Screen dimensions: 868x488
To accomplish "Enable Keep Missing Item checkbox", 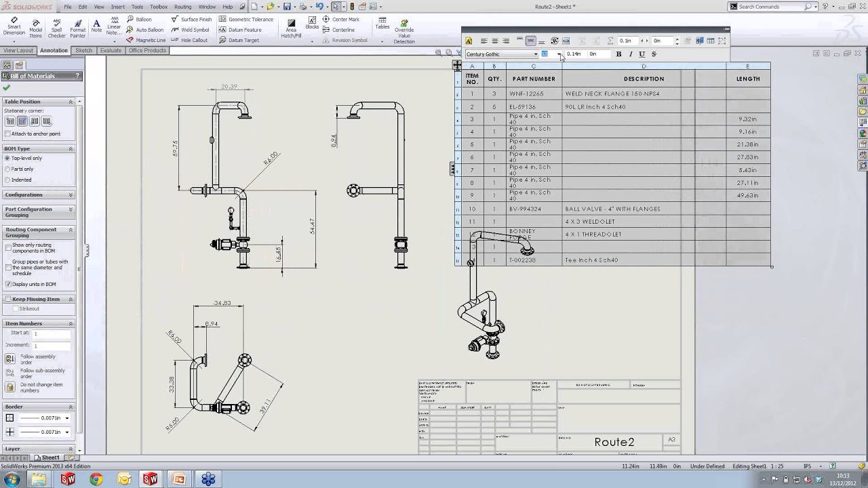I will 7,299.
